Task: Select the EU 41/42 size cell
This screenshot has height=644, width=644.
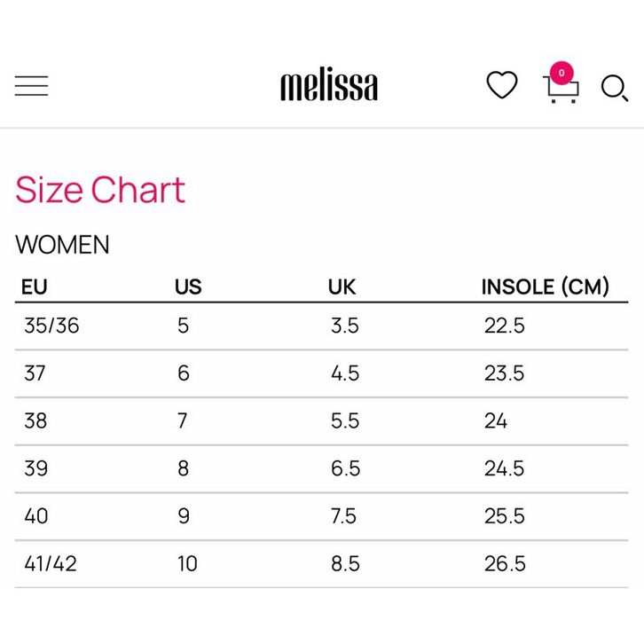Action: [51, 563]
